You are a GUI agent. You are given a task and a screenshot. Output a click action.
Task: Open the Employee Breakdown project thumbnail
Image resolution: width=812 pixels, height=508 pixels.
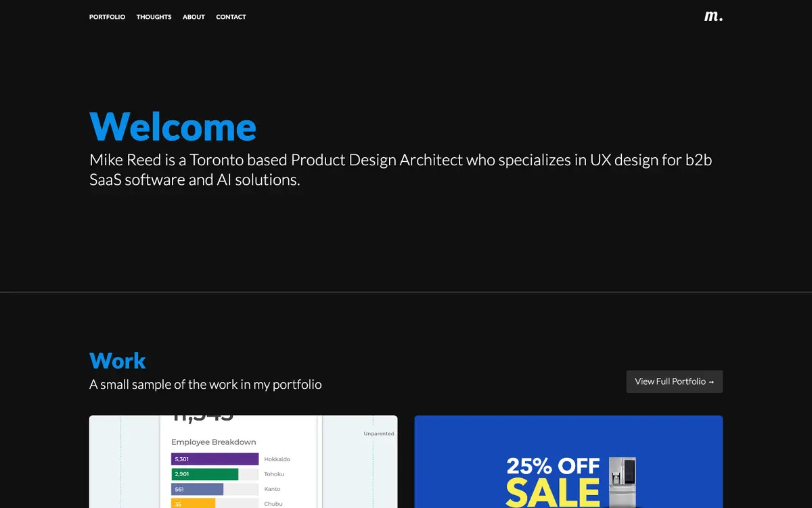[x=244, y=462]
